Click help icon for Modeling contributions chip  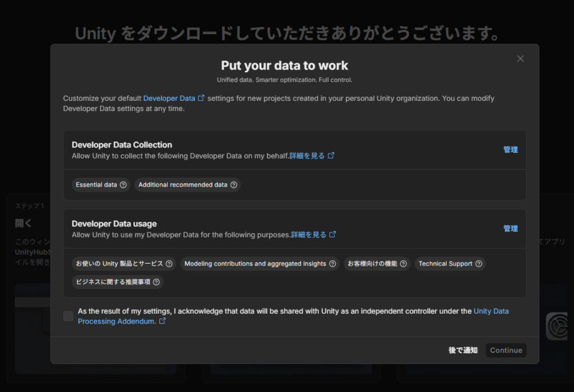point(332,264)
